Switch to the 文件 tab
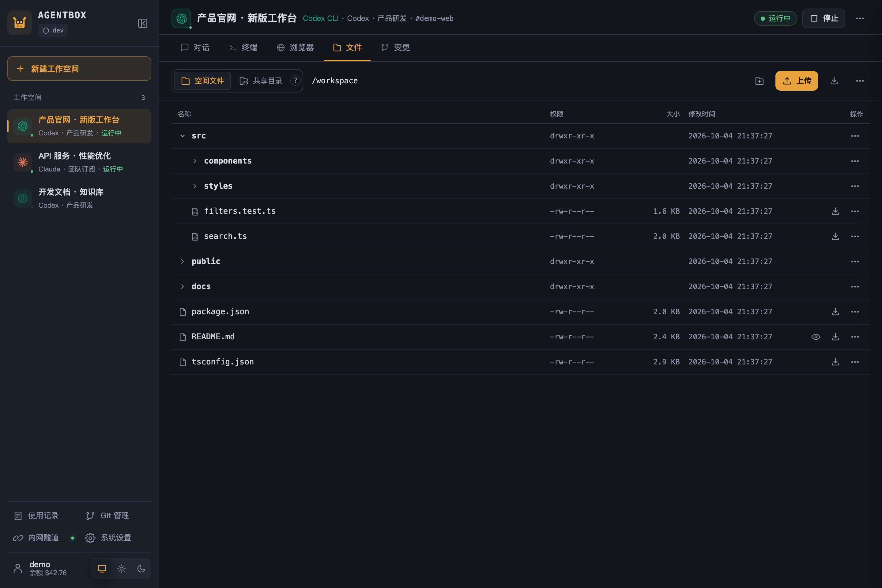The image size is (882, 588). (347, 48)
